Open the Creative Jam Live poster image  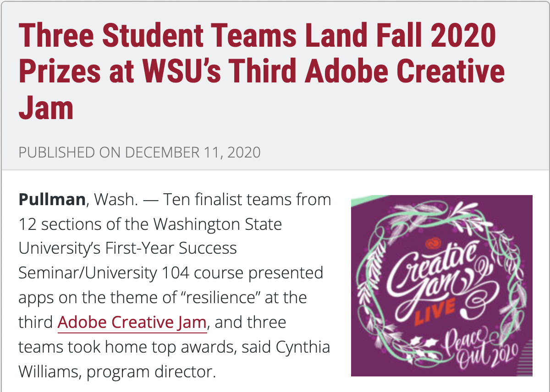(x=441, y=286)
